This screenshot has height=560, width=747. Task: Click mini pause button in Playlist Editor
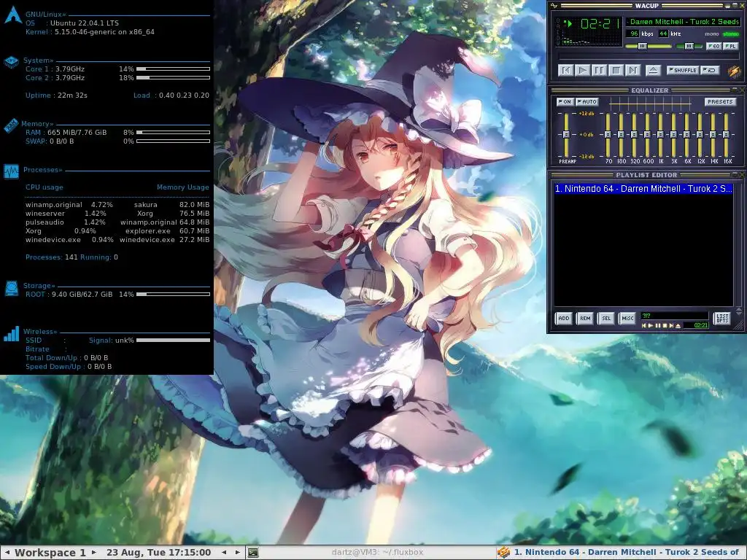tap(658, 326)
